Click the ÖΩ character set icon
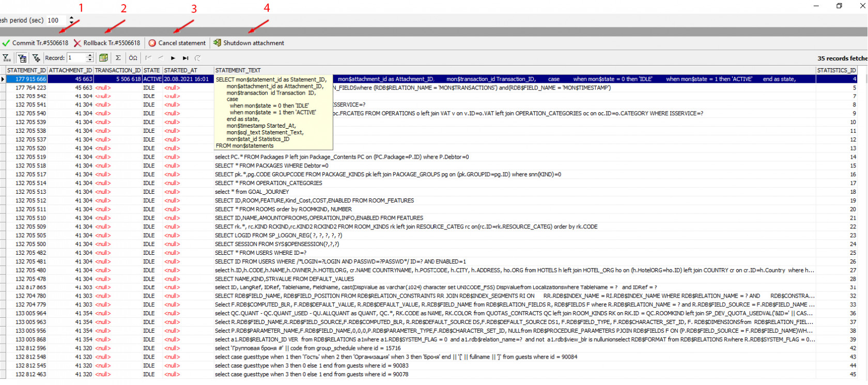Viewport: 868px width, 385px height. (133, 58)
